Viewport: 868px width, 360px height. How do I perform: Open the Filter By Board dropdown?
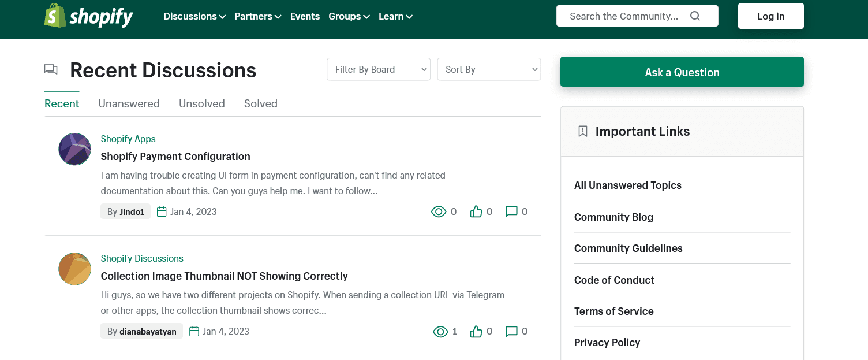point(379,69)
